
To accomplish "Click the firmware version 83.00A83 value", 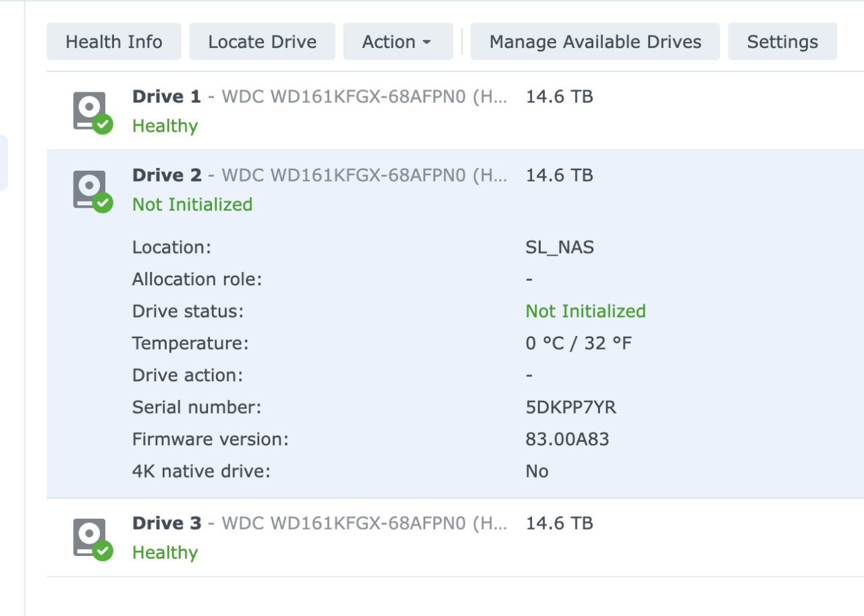I will point(567,440).
